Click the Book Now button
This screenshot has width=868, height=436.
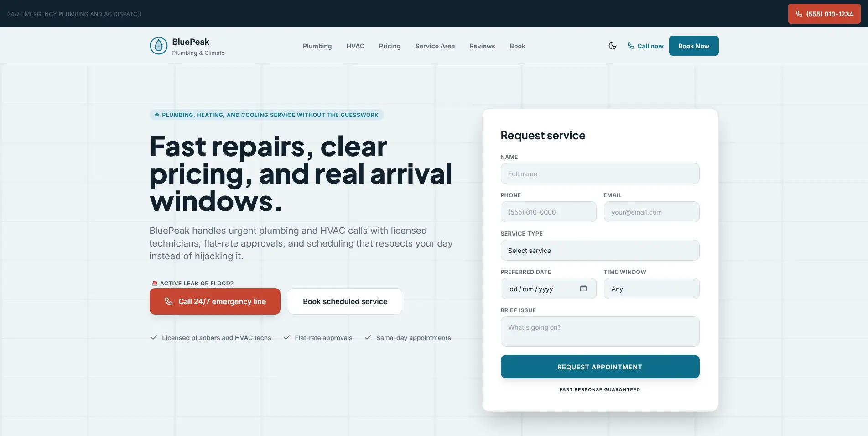694,46
